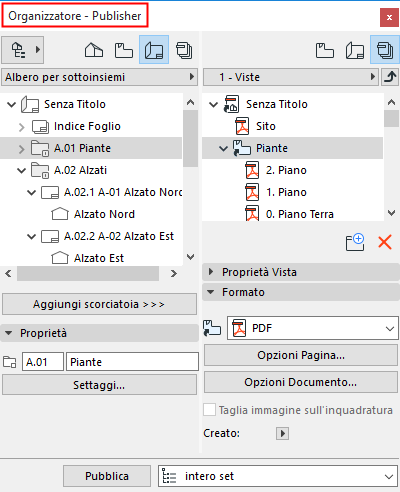Click the Senza Titolo layout book icon
Screen dimensions: 400x492
(30, 104)
